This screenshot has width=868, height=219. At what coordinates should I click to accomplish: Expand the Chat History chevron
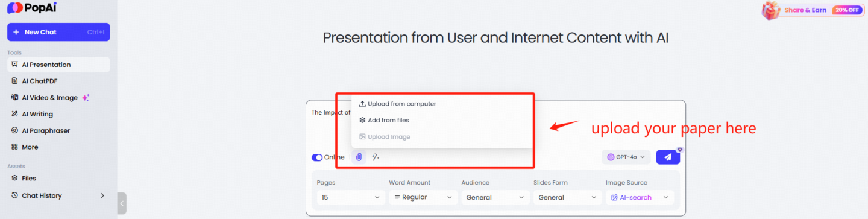tap(102, 195)
